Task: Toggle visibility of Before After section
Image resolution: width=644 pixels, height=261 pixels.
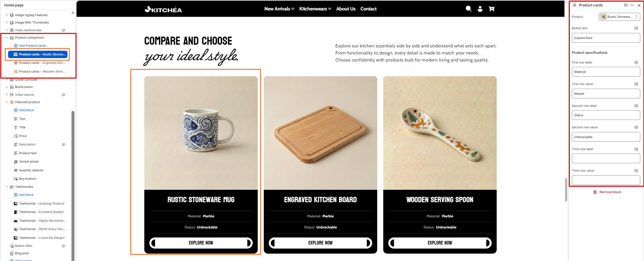Action: 63,246
